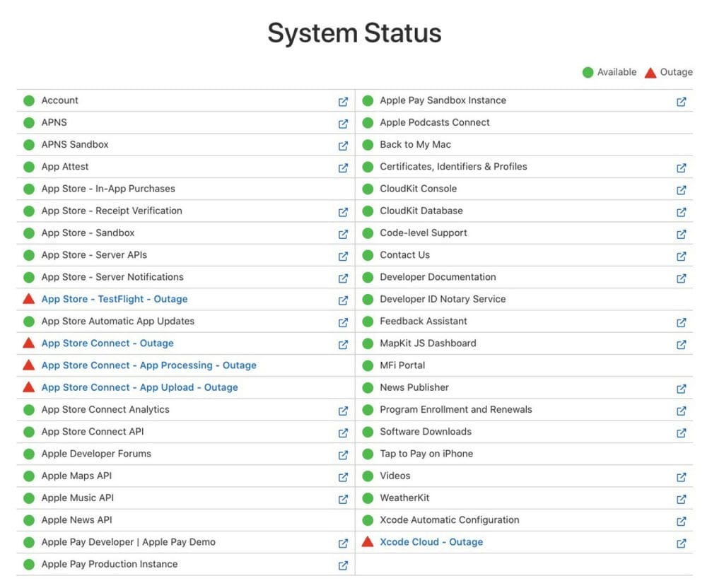The width and height of the screenshot is (724, 588).
Task: Click the external link icon for WeatherKit
Action: [682, 499]
